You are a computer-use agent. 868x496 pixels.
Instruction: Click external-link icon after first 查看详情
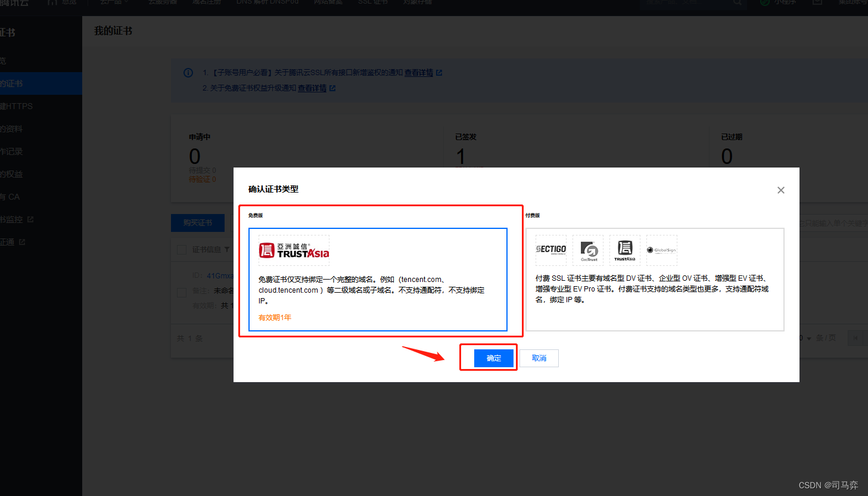[x=439, y=73]
